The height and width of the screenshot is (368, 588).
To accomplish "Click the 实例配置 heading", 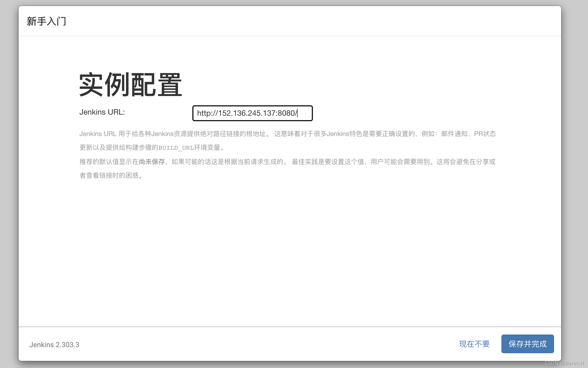I will 130,85.
